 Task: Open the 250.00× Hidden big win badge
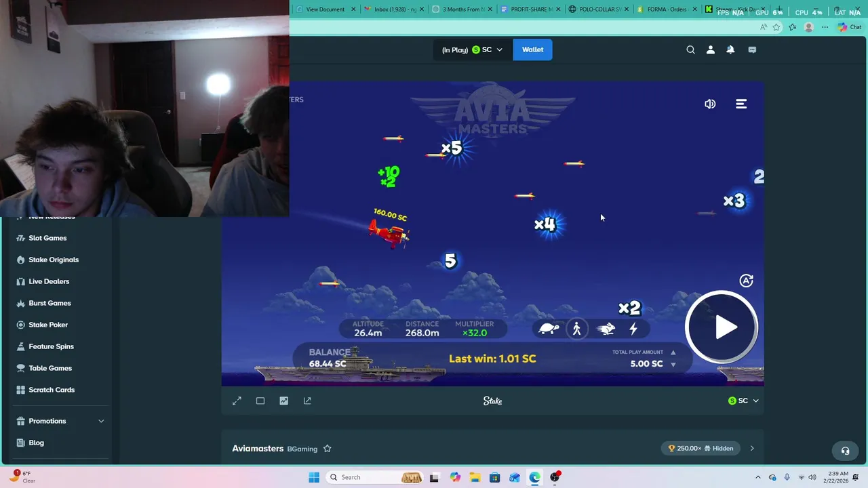point(701,449)
